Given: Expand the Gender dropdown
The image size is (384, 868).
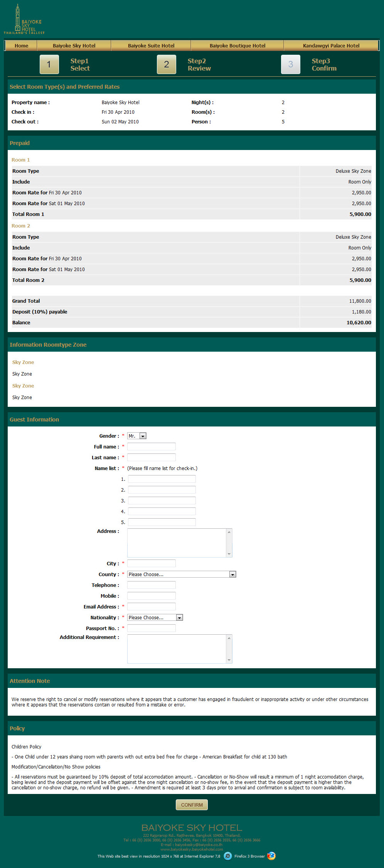Looking at the screenshot, I should tap(137, 436).
